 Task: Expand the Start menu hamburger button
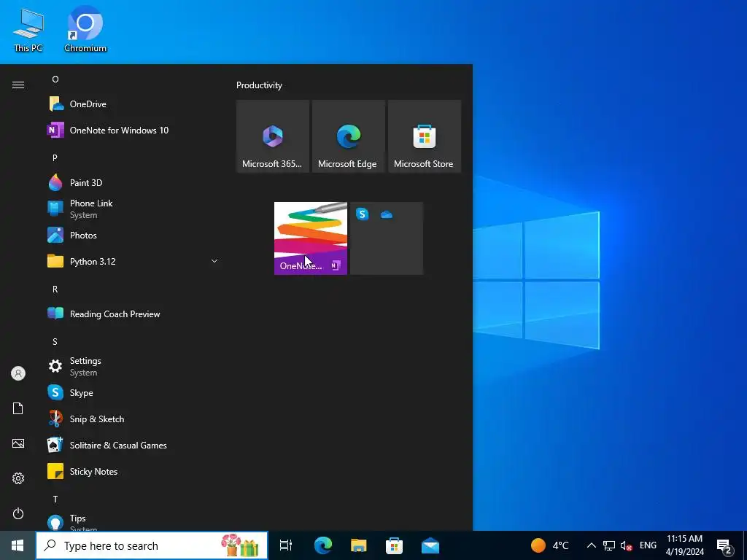pos(18,85)
